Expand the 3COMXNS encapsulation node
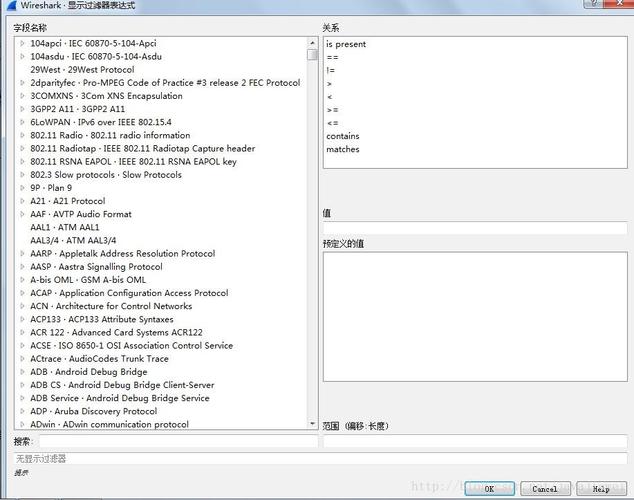 point(22,96)
